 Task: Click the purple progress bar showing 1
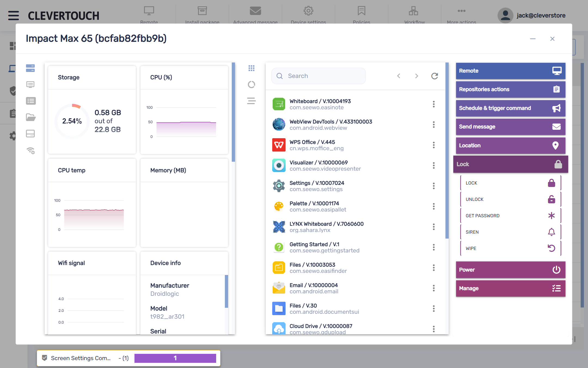(x=175, y=358)
